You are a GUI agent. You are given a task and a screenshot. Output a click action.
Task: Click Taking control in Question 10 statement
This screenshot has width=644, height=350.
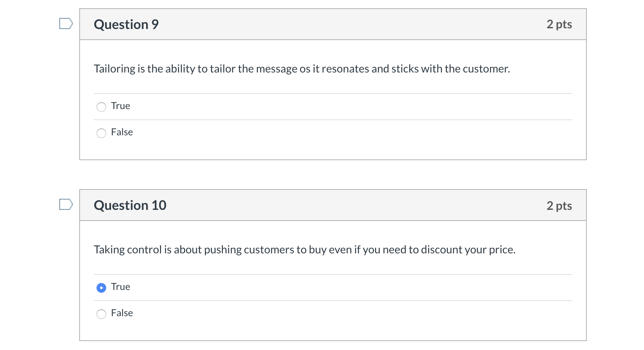[x=128, y=250]
